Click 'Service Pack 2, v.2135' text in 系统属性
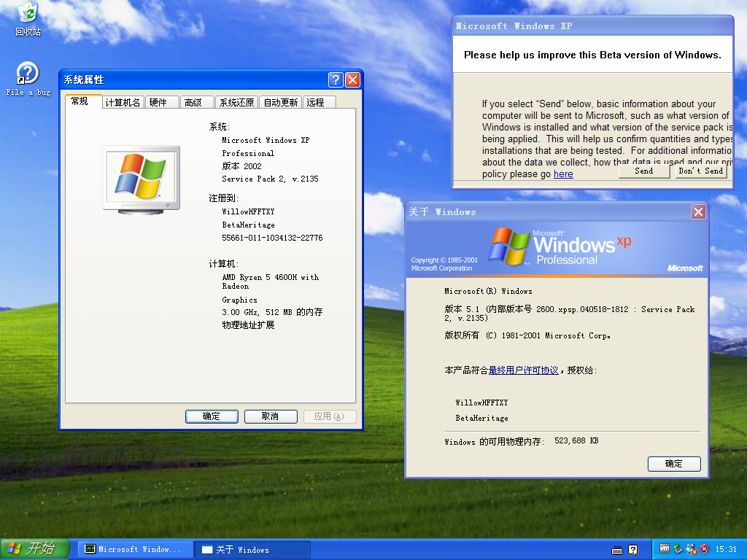The width and height of the screenshot is (747, 560). [x=270, y=179]
